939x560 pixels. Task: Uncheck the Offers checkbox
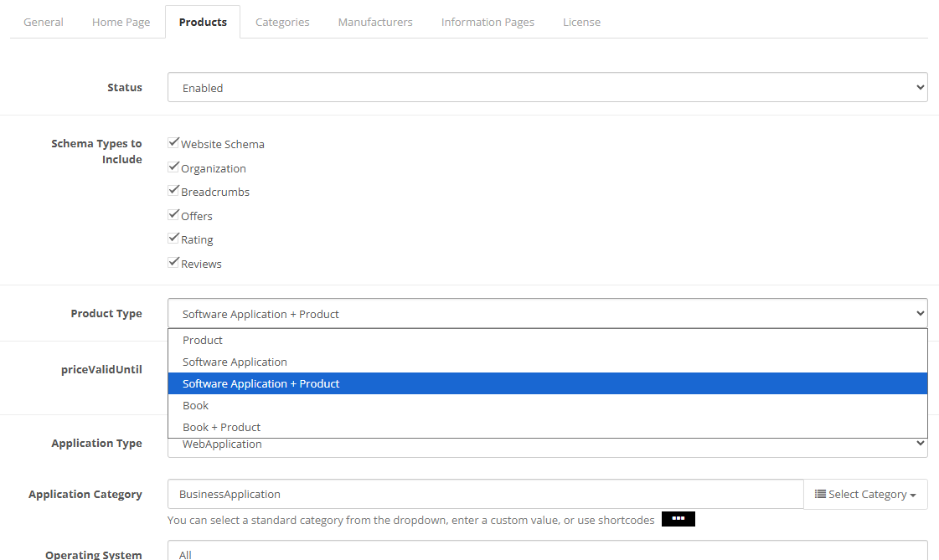click(174, 215)
